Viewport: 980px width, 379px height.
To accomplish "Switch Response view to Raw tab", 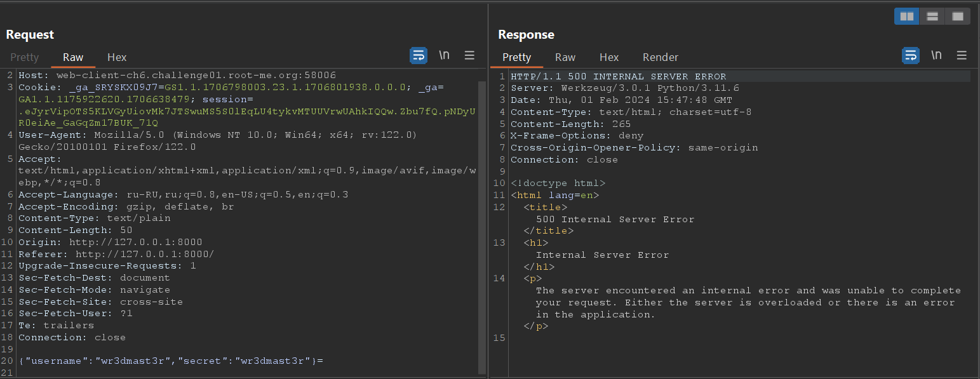I will [565, 57].
